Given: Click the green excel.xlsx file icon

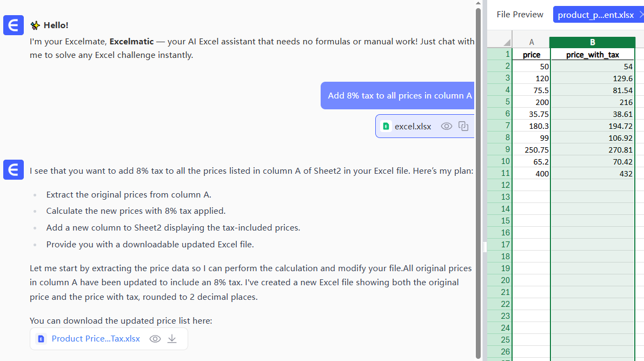Looking at the screenshot, I should click(386, 126).
